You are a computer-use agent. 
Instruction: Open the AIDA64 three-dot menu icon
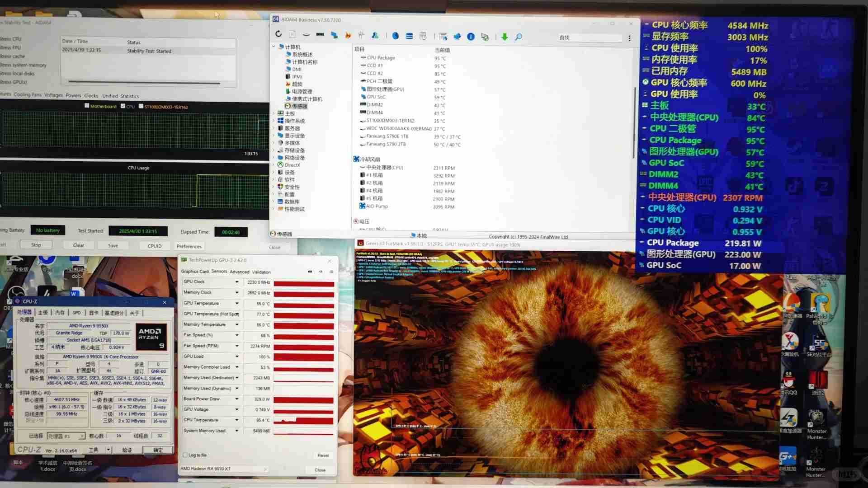pyautogui.click(x=629, y=38)
